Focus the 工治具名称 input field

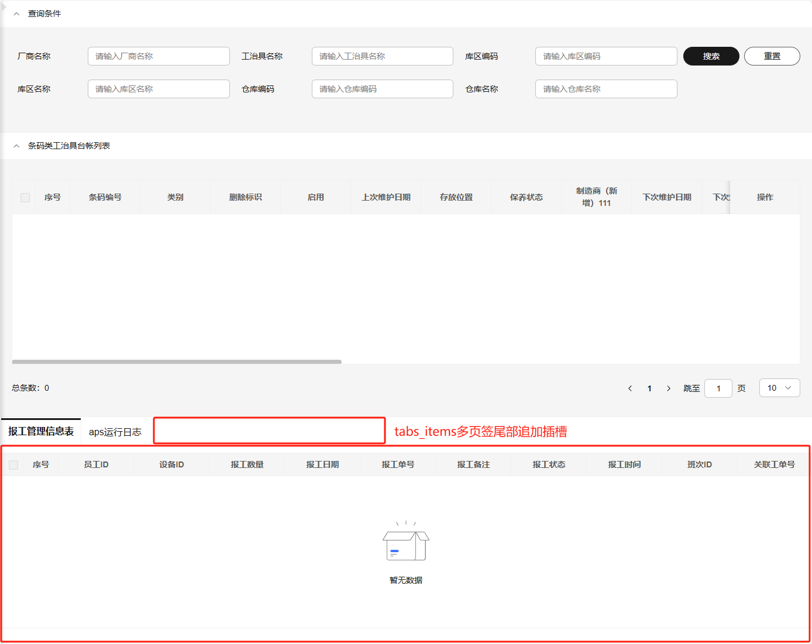[x=382, y=56]
